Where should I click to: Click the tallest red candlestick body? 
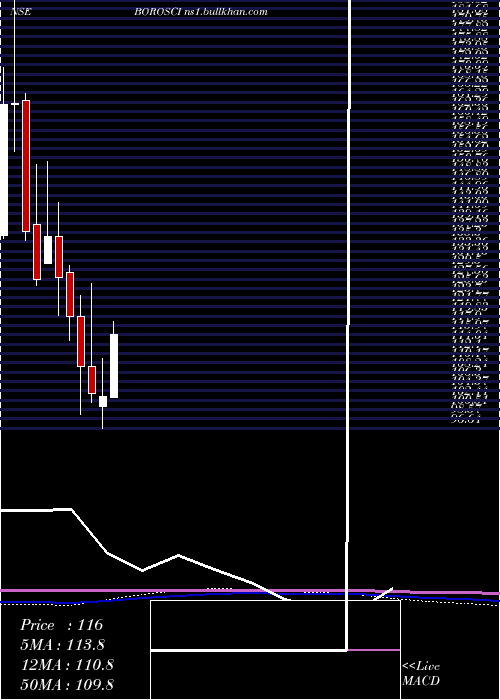click(x=26, y=166)
